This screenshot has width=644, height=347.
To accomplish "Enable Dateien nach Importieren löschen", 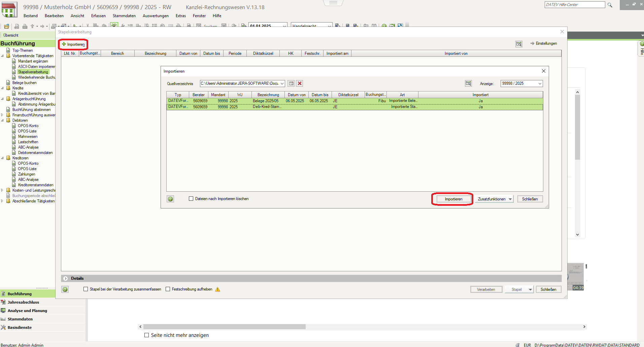I will 191,199.
